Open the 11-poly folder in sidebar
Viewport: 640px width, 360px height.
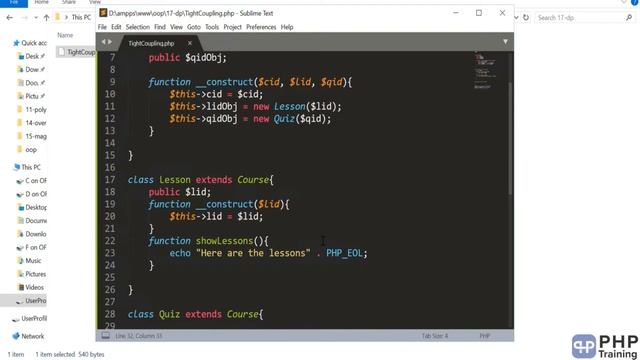[32, 109]
